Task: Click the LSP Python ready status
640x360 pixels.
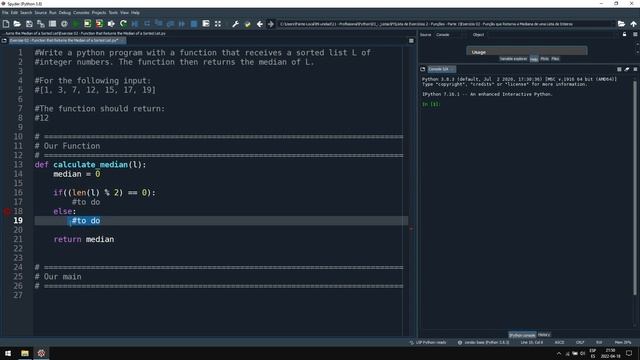Action: tap(428, 342)
